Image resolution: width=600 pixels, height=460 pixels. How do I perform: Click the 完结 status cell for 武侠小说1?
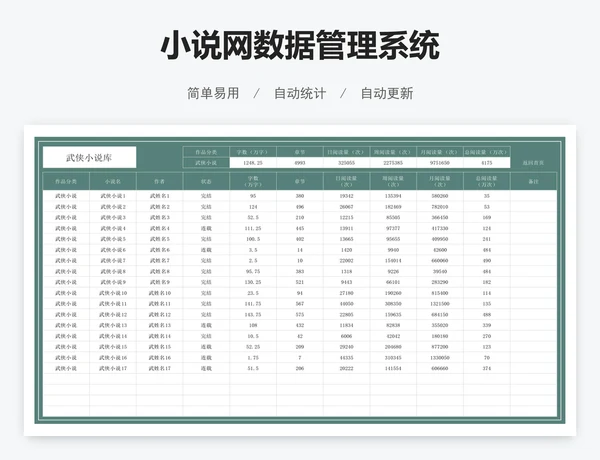(x=206, y=196)
